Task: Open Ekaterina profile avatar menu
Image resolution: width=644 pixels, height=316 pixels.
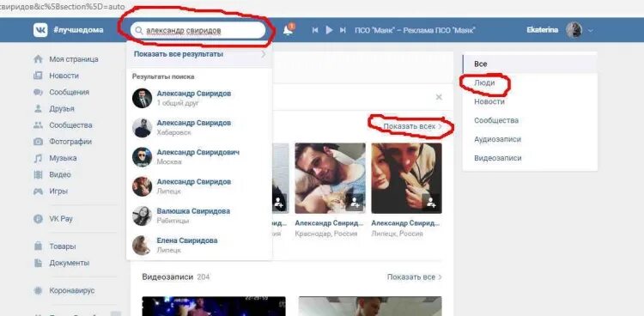Action: coord(574,30)
